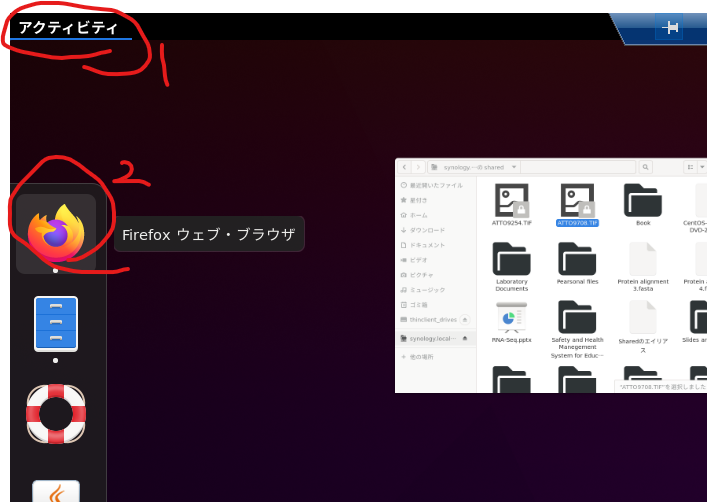Open 星付き (Starred) in sidebar
Viewport: 707px width, 502px height.
(x=436, y=200)
